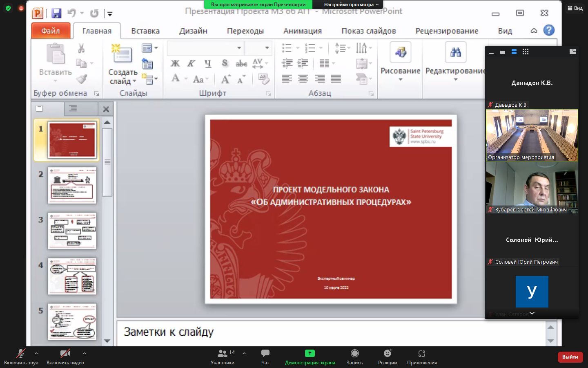Expand the Рисование dropdown group

(400, 74)
